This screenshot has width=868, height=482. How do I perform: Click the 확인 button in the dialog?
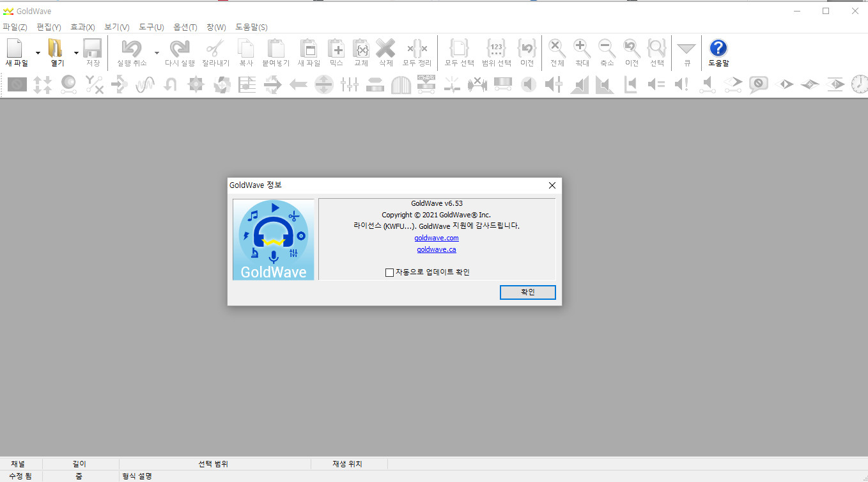point(528,292)
